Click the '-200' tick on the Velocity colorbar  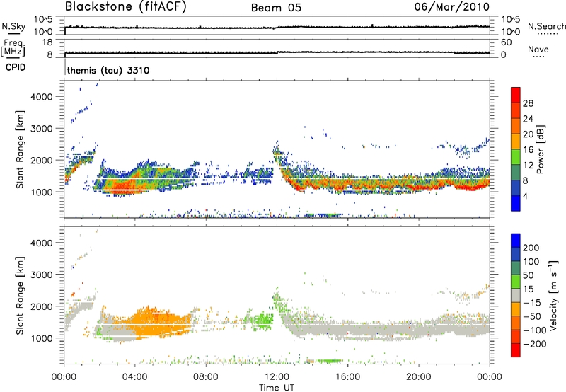point(535,344)
